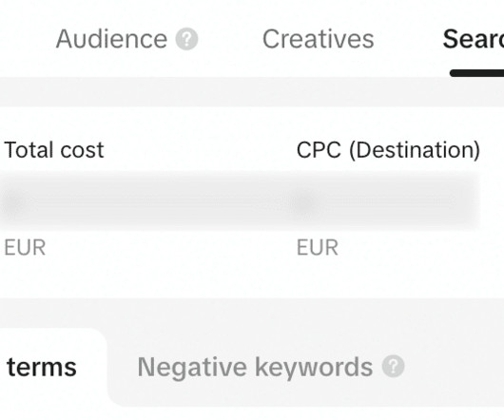The image size is (504, 420).
Task: Click the CPC (Destination) metric label
Action: 388,150
